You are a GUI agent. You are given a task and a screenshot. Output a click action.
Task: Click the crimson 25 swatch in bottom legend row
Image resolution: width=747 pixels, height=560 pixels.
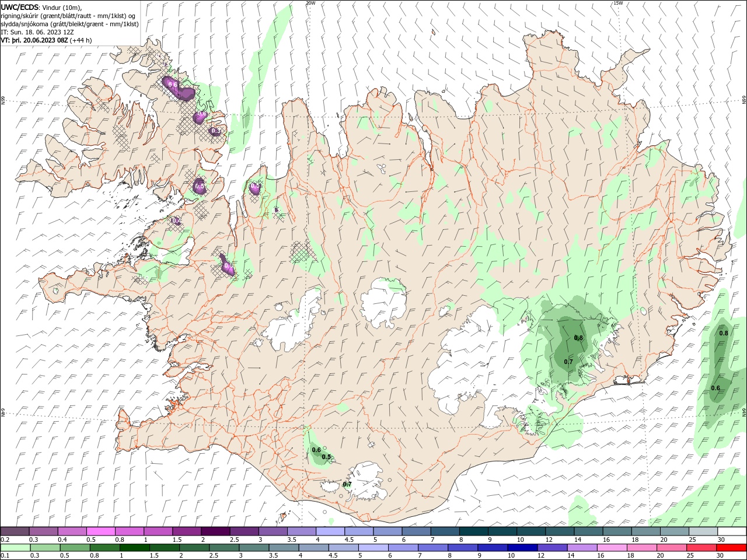click(x=701, y=548)
